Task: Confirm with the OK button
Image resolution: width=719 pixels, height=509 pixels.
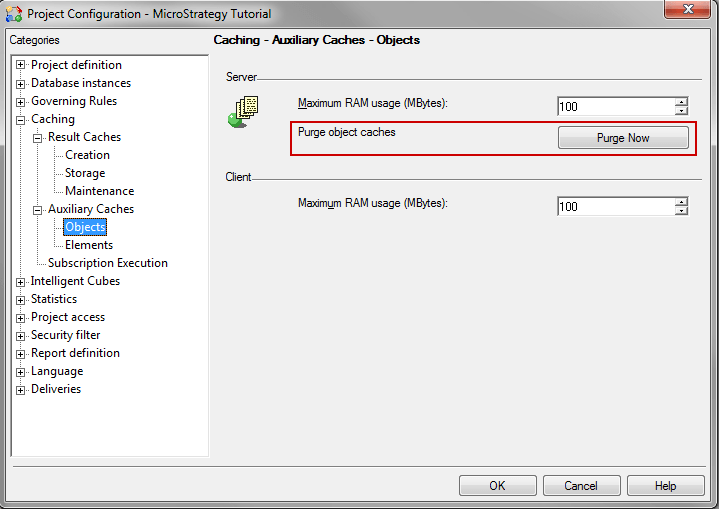Action: [x=498, y=486]
